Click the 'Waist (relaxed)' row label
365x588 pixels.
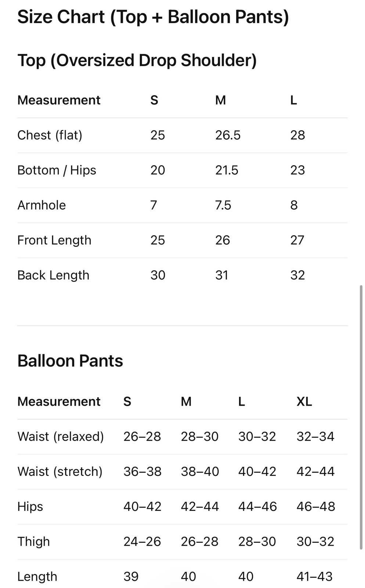[x=61, y=437]
